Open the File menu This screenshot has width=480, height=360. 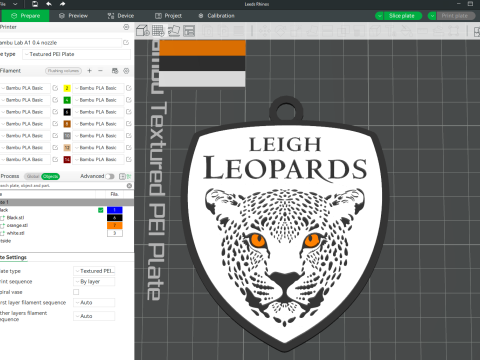click(x=3, y=4)
